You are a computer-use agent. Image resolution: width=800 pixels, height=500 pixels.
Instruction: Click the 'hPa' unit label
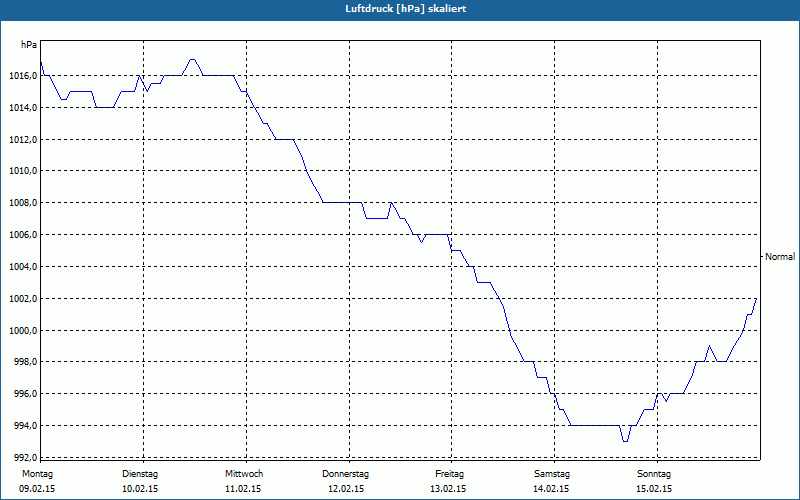tap(29, 45)
